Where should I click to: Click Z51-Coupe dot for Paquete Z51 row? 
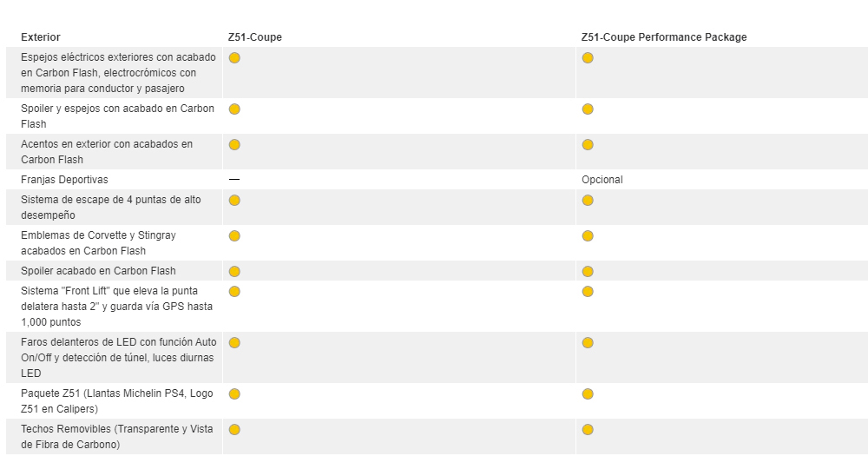click(234, 393)
